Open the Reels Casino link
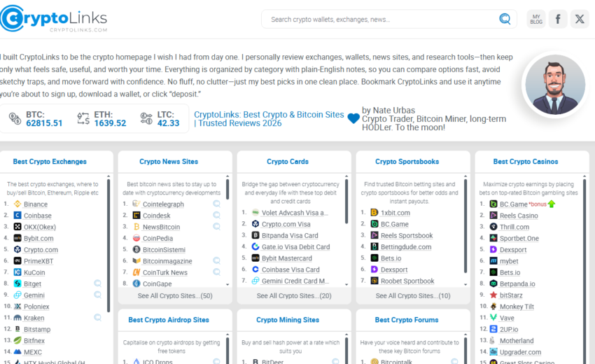Viewport: 595px width, 364px height. click(519, 216)
